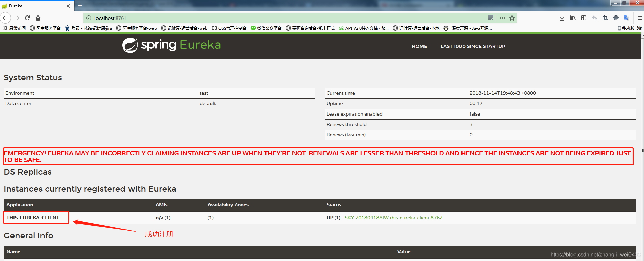
Task: Click the Data center value default
Action: (x=207, y=103)
